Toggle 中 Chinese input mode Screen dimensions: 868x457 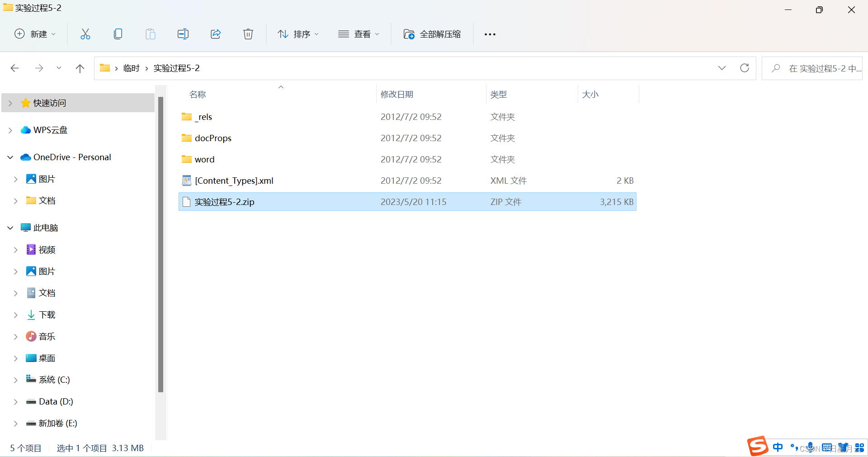[x=778, y=447]
